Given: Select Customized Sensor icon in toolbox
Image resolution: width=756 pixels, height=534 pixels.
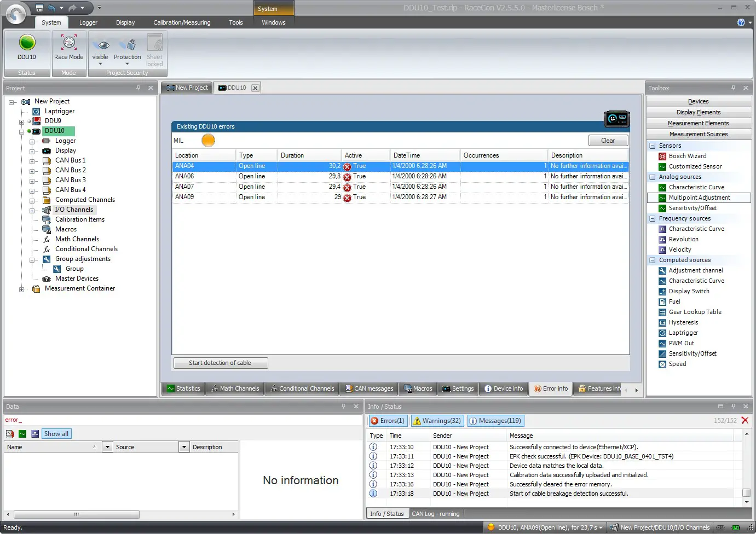Looking at the screenshot, I should 662,166.
